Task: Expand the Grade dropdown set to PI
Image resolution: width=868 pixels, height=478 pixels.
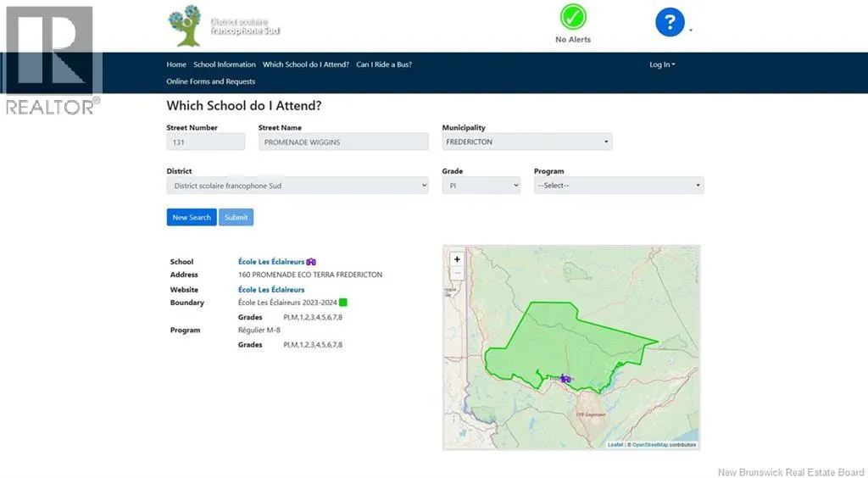Action: pyautogui.click(x=481, y=186)
